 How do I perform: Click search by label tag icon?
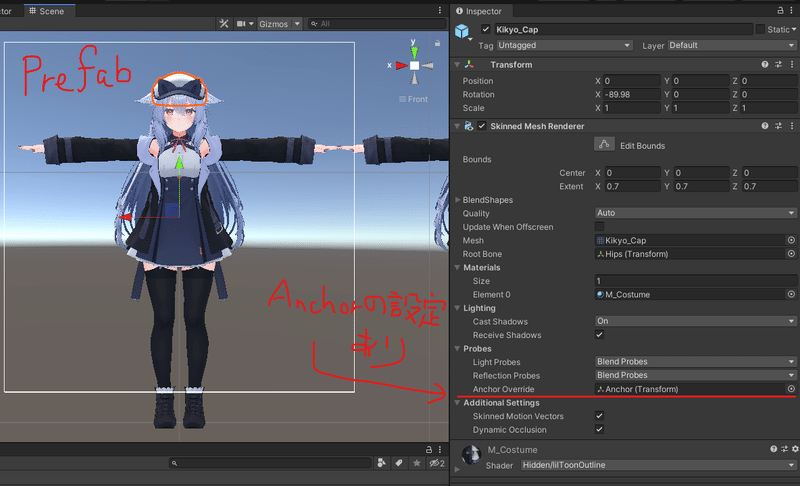click(399, 463)
